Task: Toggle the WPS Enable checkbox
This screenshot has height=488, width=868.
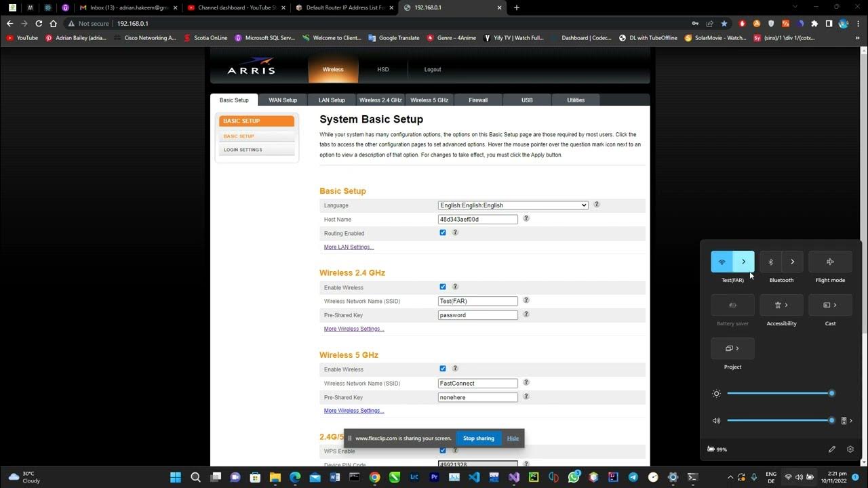Action: point(443,450)
